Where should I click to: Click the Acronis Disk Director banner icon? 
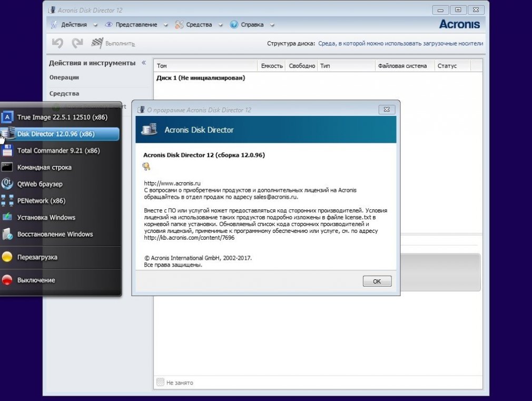point(149,130)
